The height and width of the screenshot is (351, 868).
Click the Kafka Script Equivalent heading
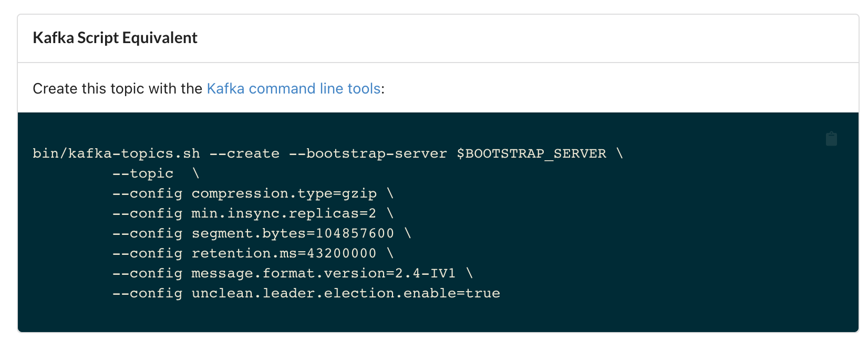[x=115, y=38]
